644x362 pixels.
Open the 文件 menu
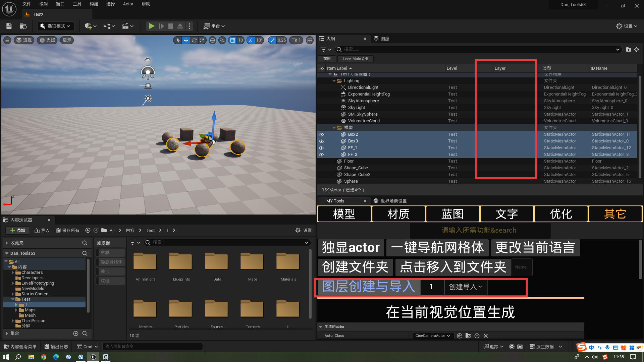pos(27,4)
